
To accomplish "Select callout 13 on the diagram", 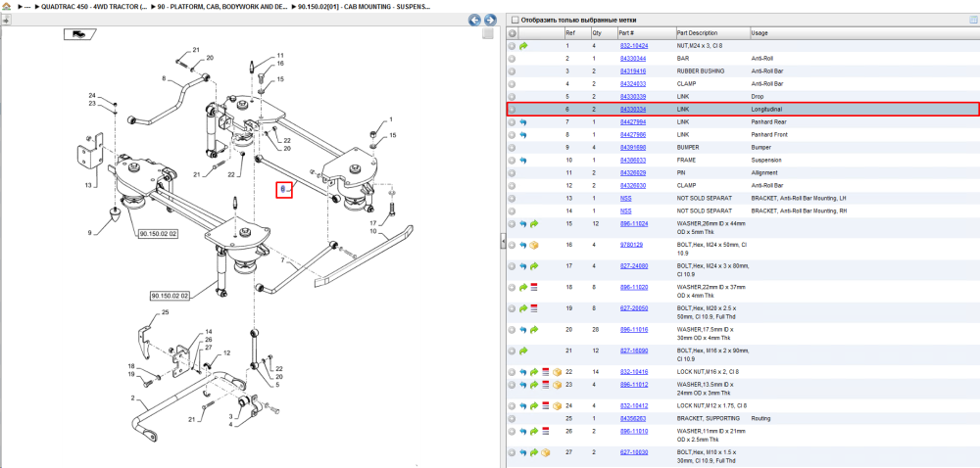I will pyautogui.click(x=89, y=185).
